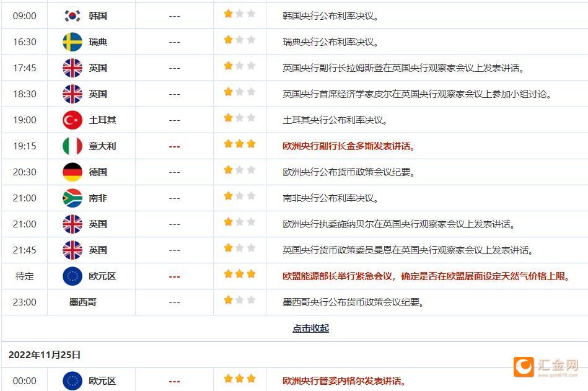Click the Sweden flag icon
This screenshot has width=588, height=391.
(72, 42)
